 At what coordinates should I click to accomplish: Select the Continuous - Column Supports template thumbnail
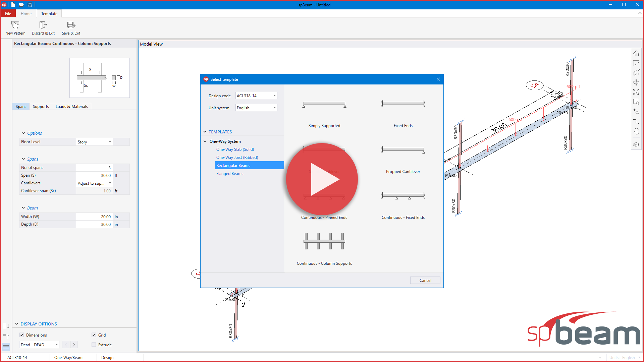(324, 241)
